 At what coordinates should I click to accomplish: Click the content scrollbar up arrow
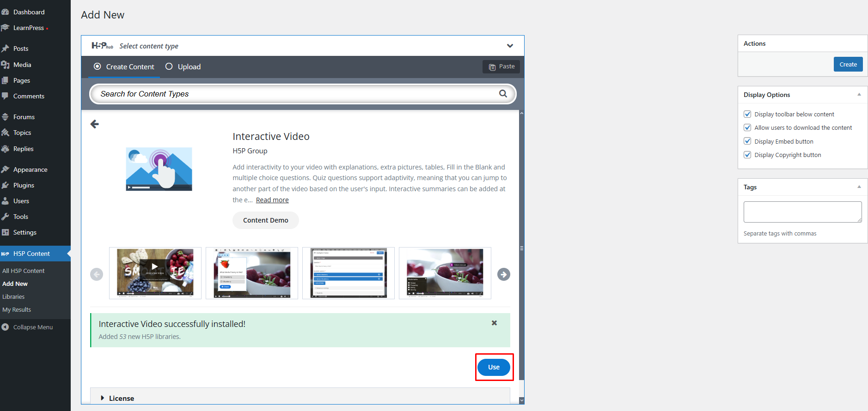[522, 113]
